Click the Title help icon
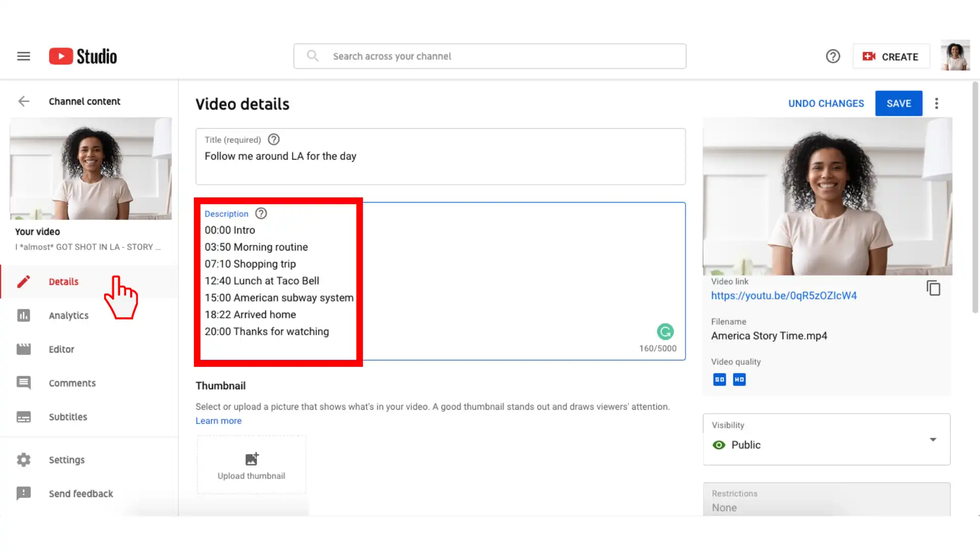This screenshot has width=980, height=551. [274, 139]
